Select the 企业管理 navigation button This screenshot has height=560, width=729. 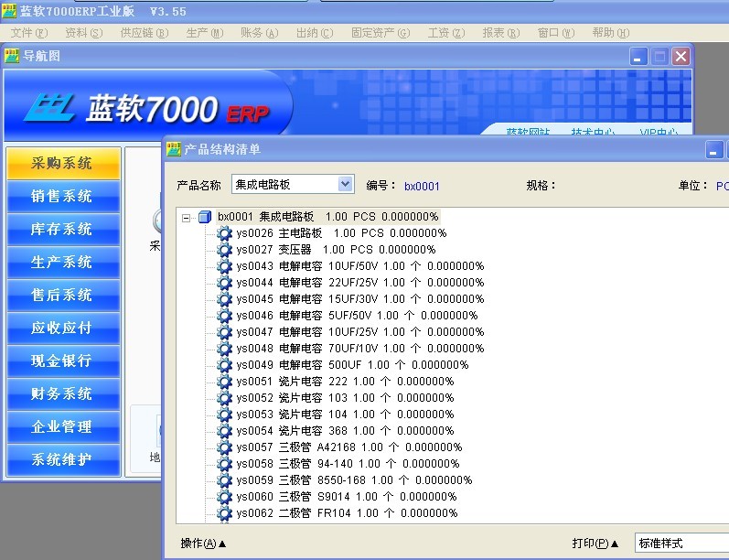click(x=64, y=426)
